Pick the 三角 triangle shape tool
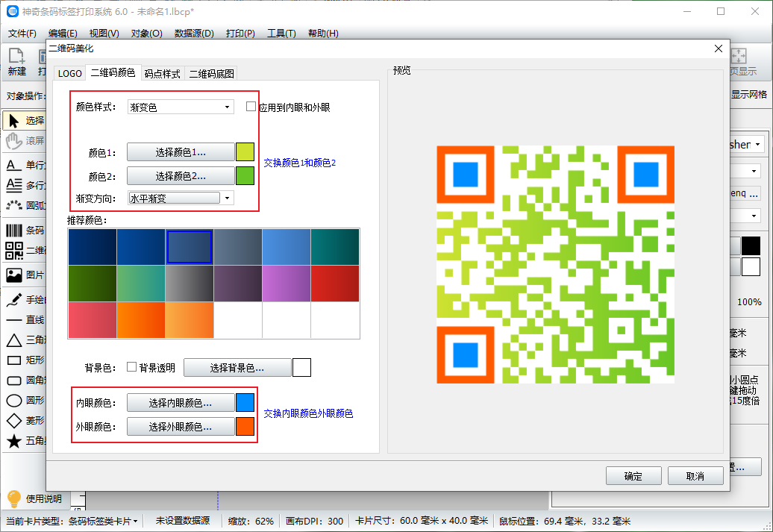773x532 pixels. [x=25, y=339]
